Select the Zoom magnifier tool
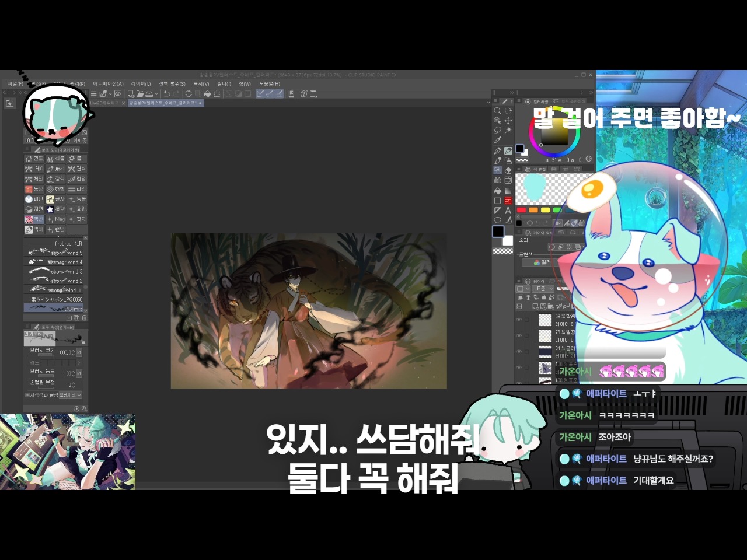The height and width of the screenshot is (560, 747). 498,111
